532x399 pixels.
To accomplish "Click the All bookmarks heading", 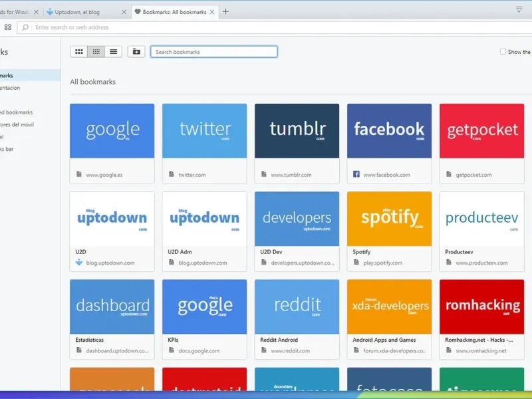I will tap(92, 82).
